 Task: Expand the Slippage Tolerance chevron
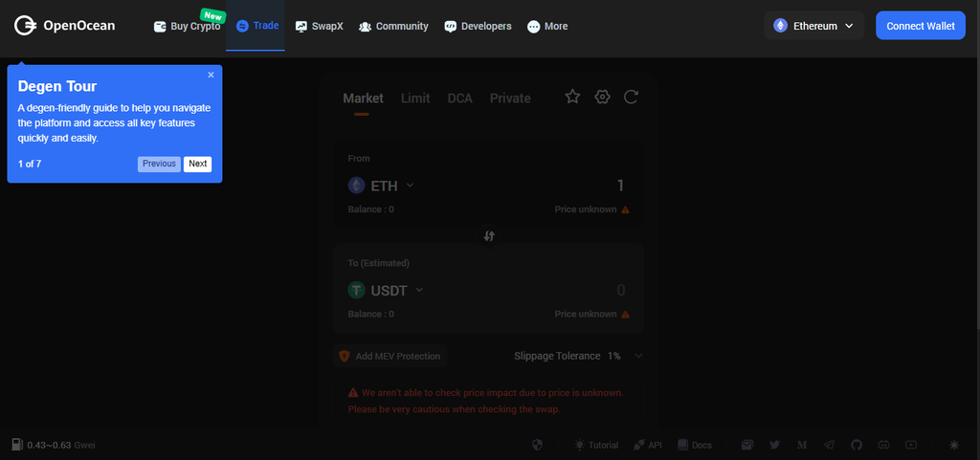click(x=638, y=356)
